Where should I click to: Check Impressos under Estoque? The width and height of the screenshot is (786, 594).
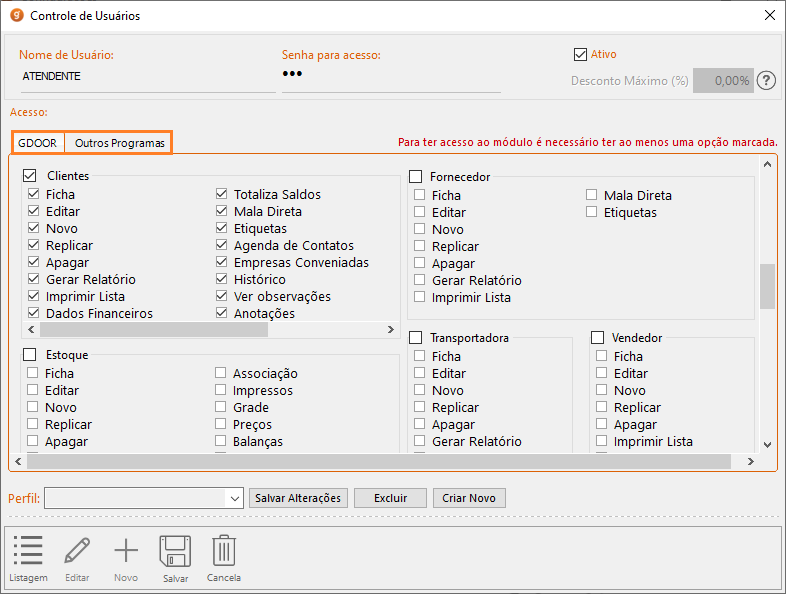click(221, 389)
